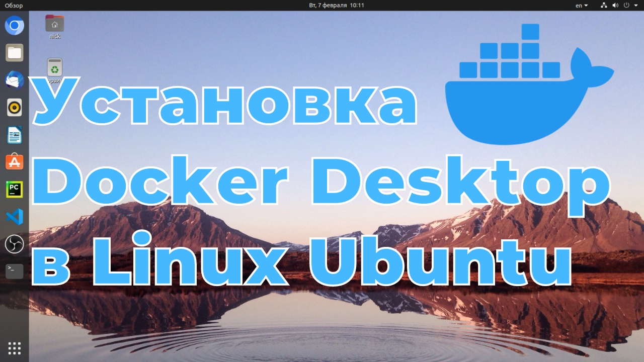644x362 pixels.
Task: Launch the Files manager from the dock
Action: [x=14, y=52]
